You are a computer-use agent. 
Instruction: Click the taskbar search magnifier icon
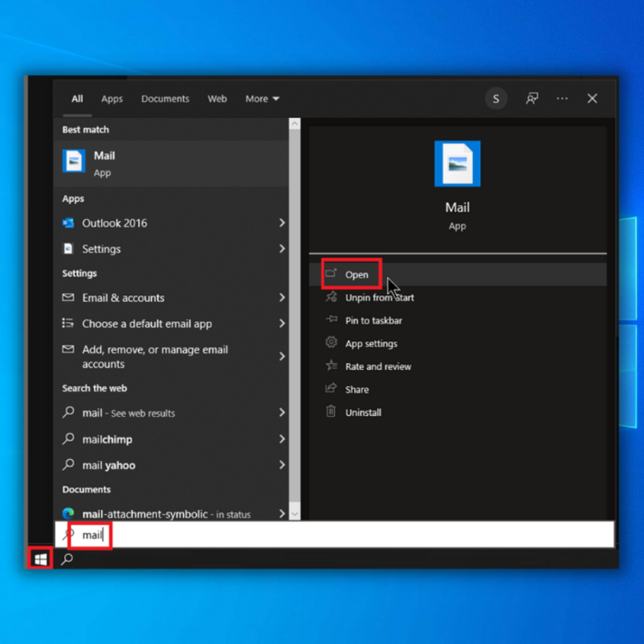[x=67, y=558]
